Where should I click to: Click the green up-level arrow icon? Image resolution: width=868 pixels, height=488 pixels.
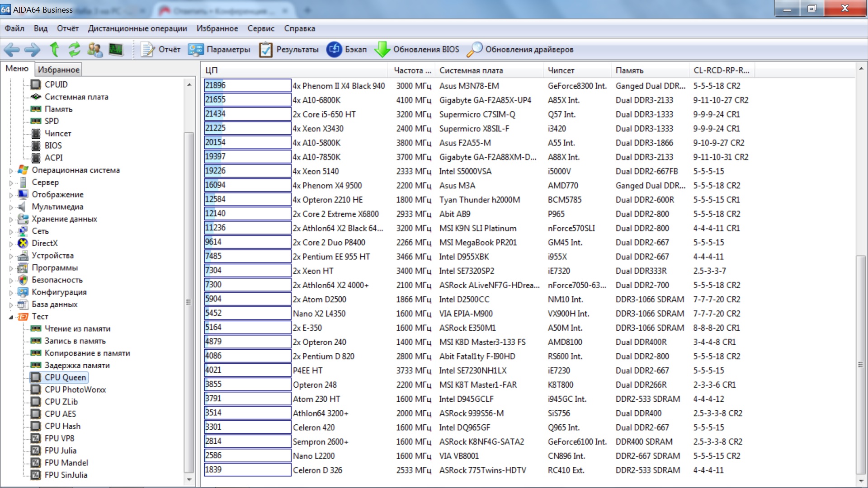coord(54,49)
